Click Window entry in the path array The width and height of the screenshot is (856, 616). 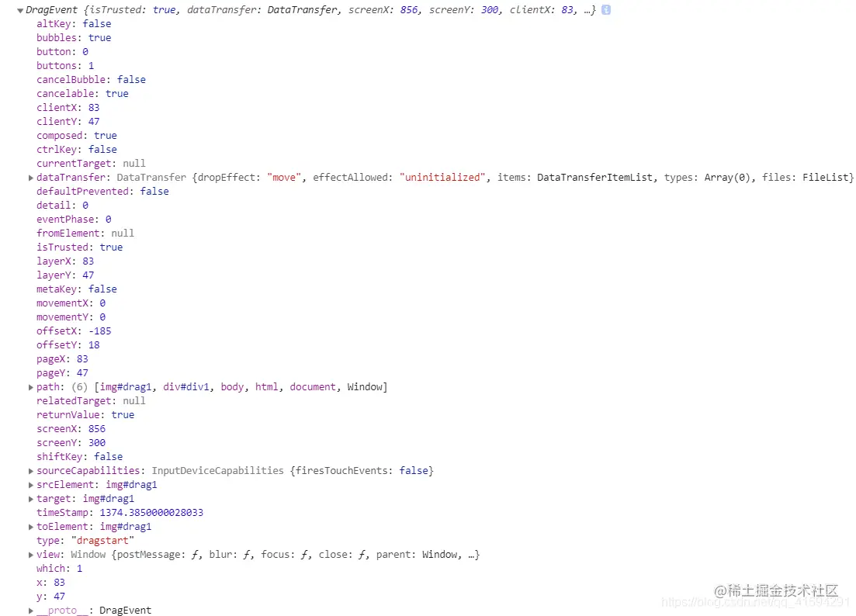pos(365,387)
